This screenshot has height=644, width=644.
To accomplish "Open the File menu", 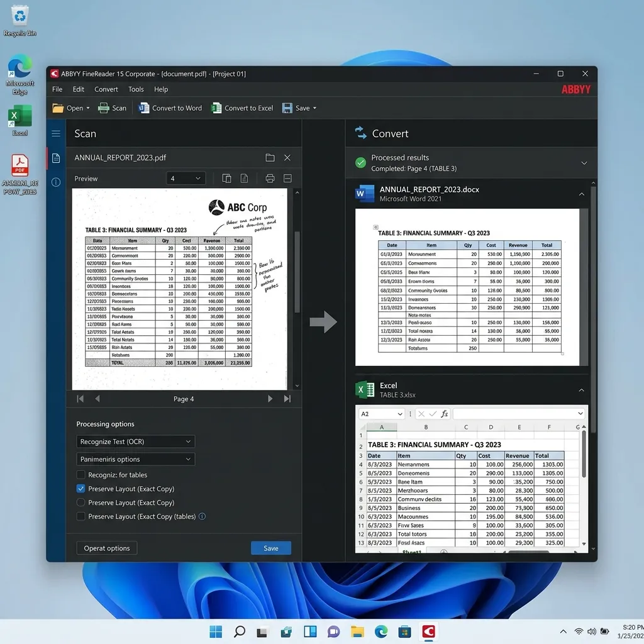I will click(57, 89).
